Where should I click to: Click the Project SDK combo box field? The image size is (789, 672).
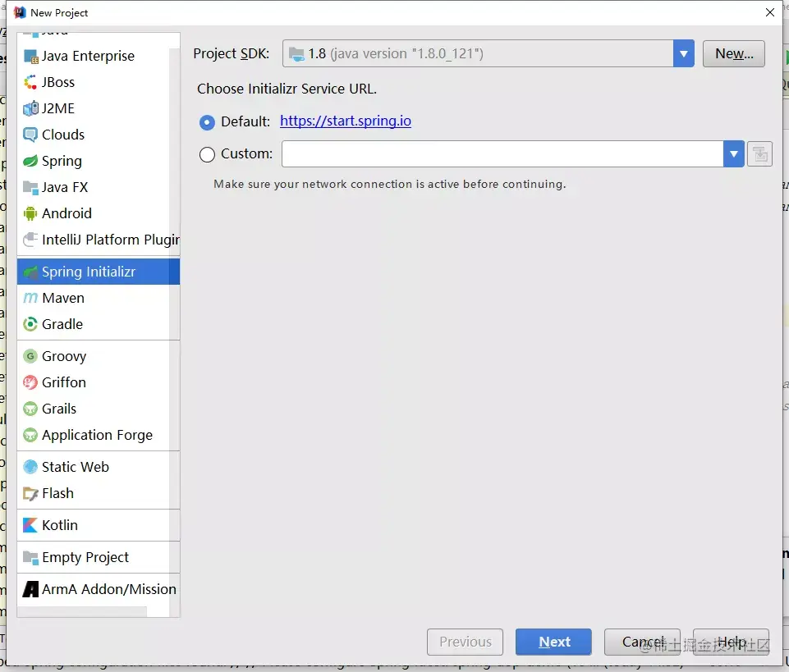click(x=488, y=53)
